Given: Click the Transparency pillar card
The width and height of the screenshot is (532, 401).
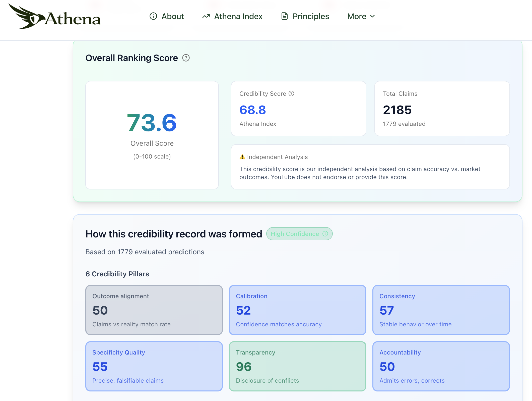Looking at the screenshot, I should (x=298, y=366).
